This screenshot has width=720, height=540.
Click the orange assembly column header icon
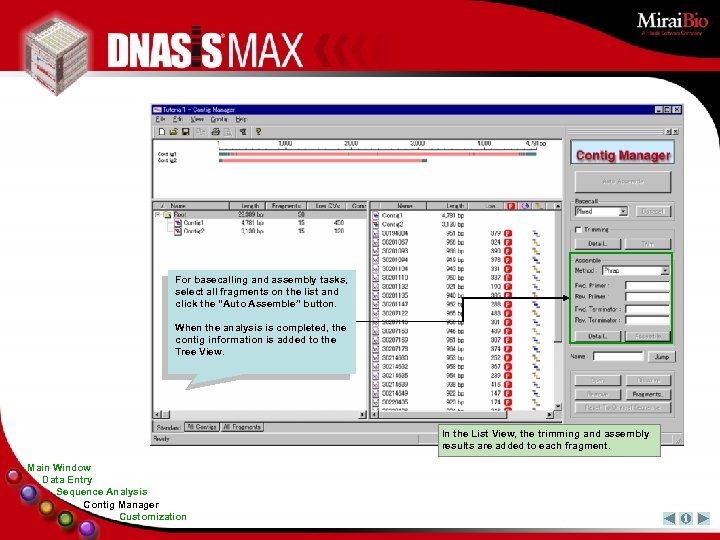pyautogui.click(x=538, y=206)
